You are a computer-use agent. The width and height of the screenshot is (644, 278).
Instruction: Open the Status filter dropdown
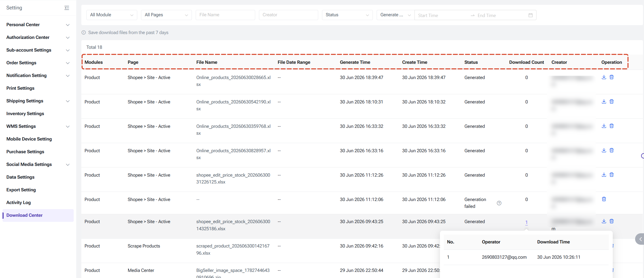[347, 15]
